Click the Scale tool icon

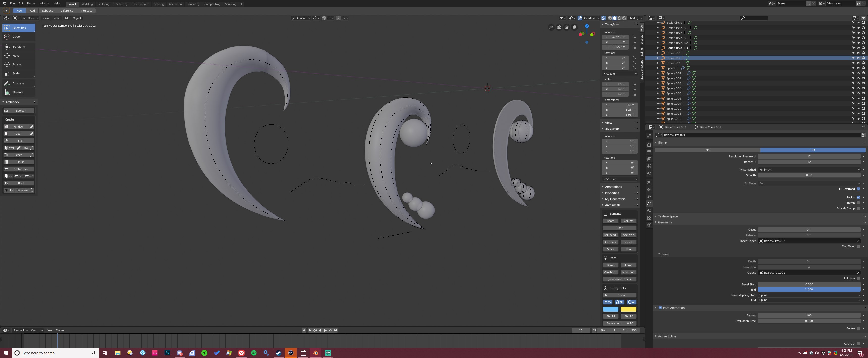coord(7,73)
